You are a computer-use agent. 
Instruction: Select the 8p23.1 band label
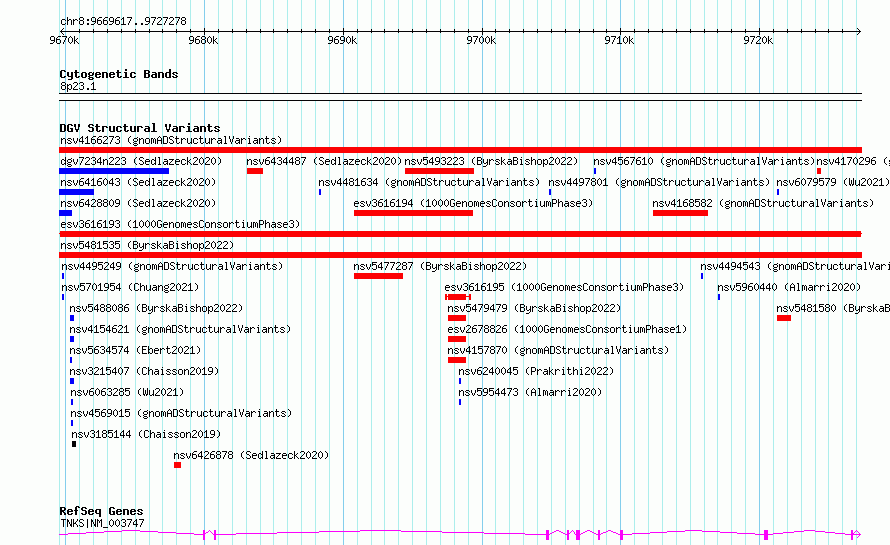coord(78,86)
